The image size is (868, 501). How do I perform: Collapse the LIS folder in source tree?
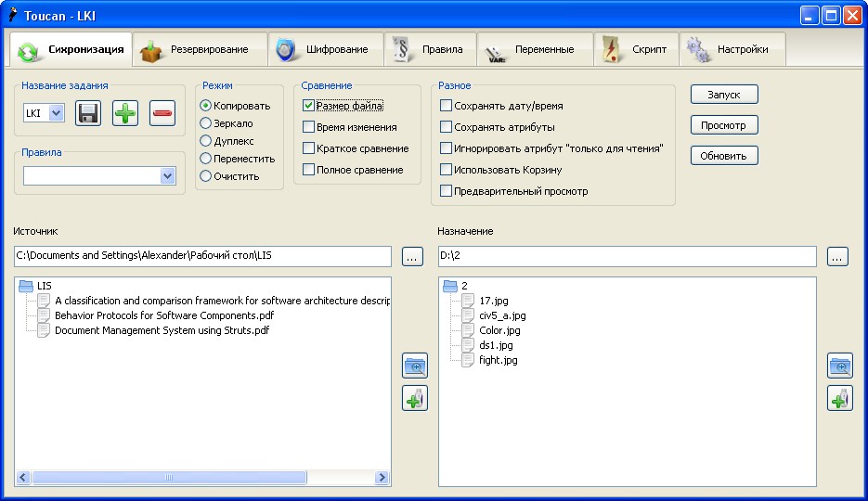pyautogui.click(x=26, y=286)
